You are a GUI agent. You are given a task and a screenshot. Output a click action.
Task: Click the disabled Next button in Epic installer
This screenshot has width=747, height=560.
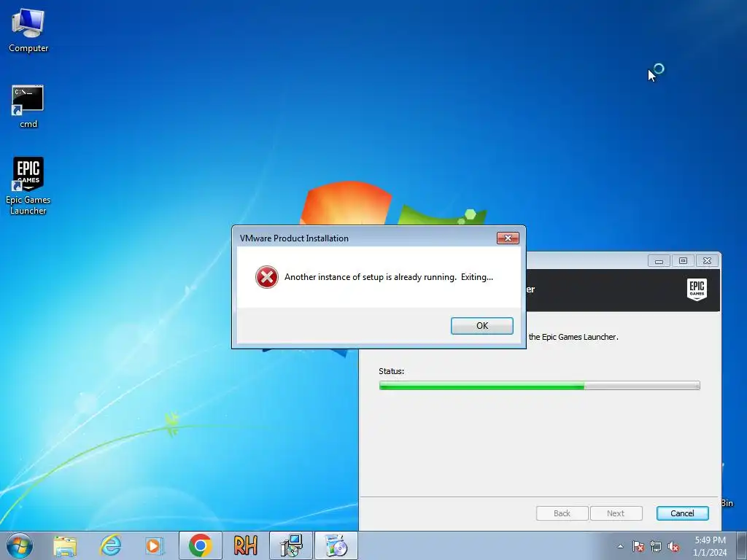coord(616,513)
